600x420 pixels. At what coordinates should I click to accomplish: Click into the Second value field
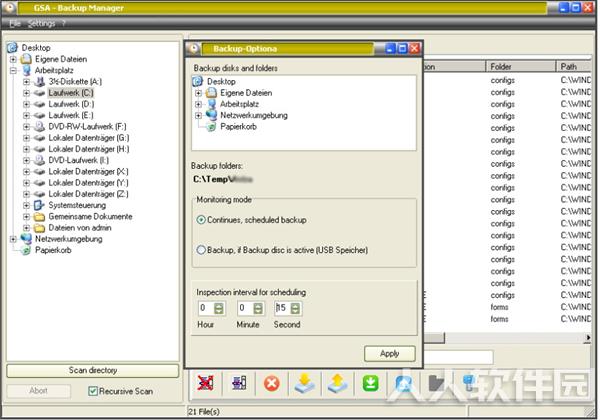pos(282,308)
